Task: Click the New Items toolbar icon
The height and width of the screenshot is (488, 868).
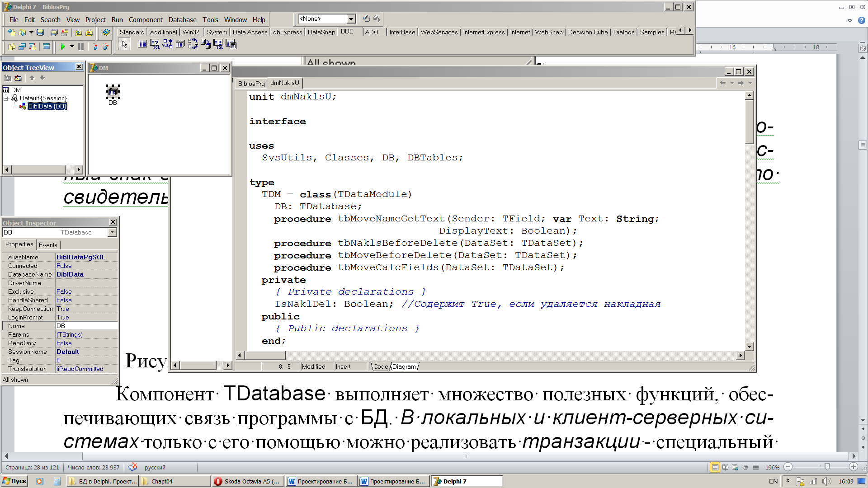Action: click(12, 33)
